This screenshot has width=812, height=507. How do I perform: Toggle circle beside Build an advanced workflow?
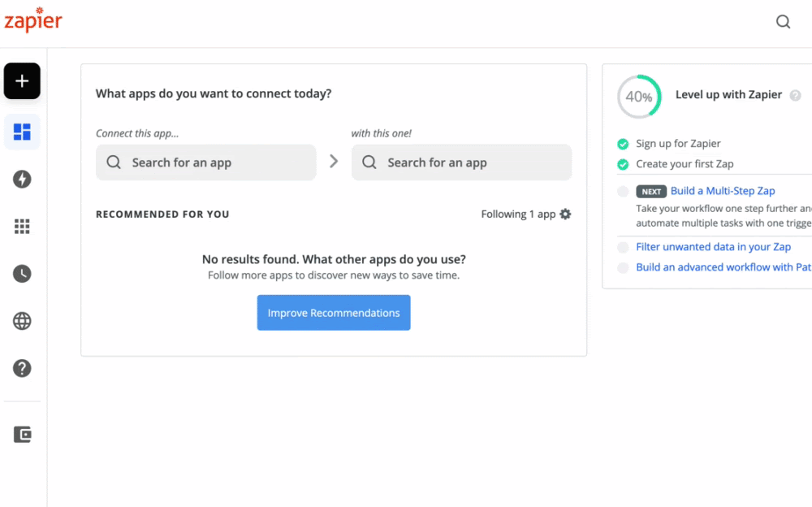coord(623,267)
